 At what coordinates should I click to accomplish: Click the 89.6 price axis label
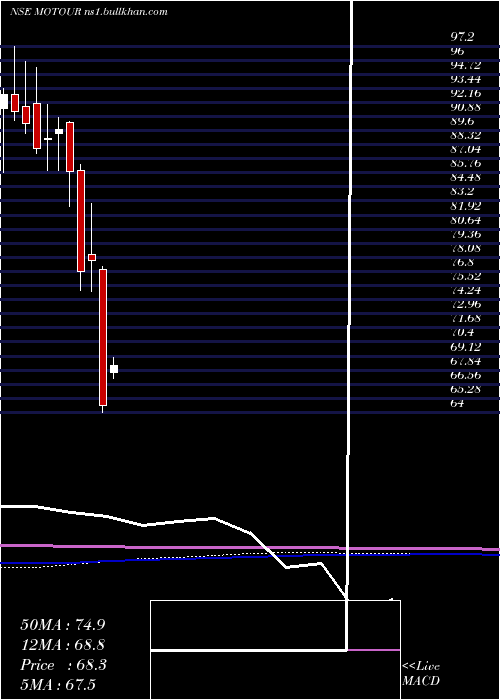click(x=462, y=121)
